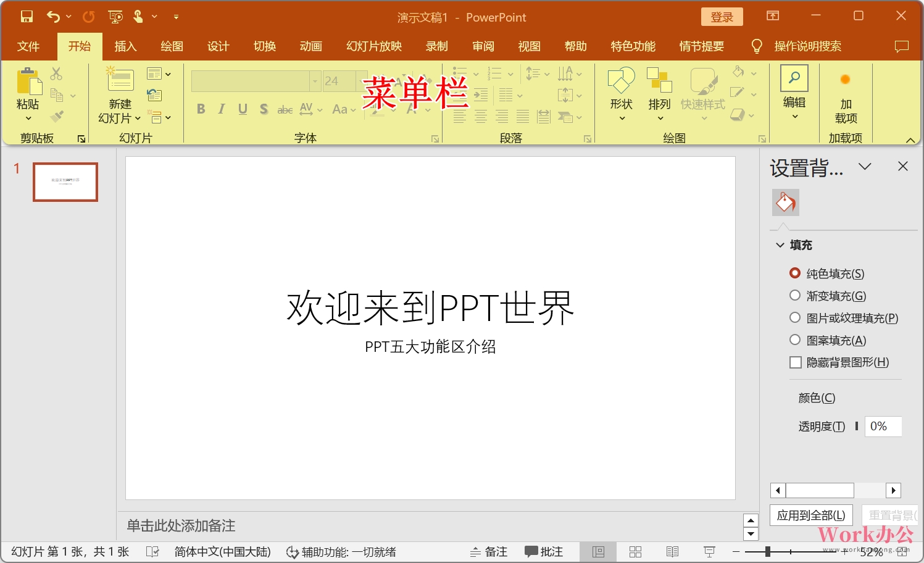Open the 剪贴板 dialog launcher
Viewport: 924px width, 563px height.
[x=81, y=139]
